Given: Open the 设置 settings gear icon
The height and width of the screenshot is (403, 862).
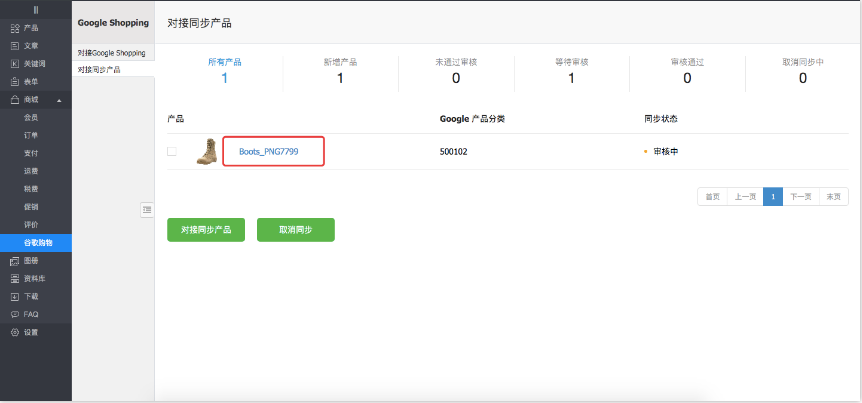Looking at the screenshot, I should [x=15, y=332].
